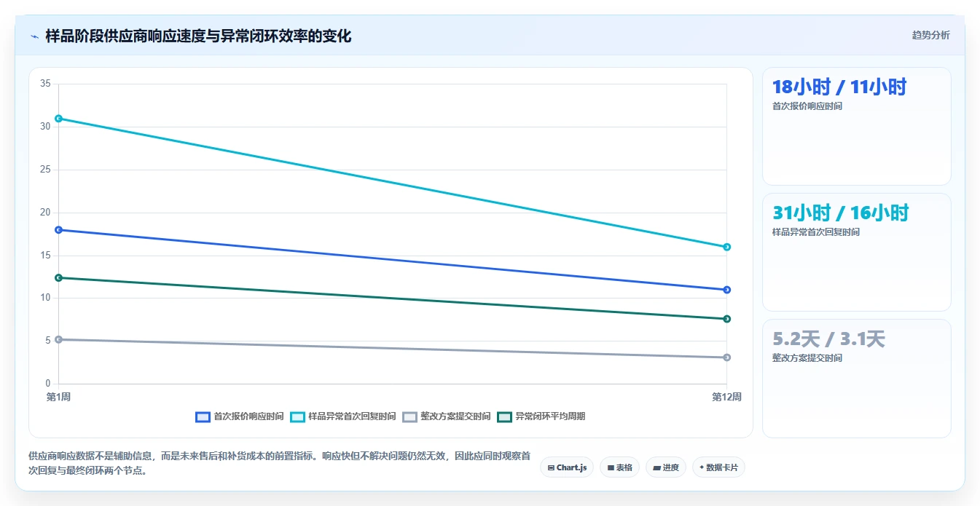Click the chart title heading text

[198, 36]
